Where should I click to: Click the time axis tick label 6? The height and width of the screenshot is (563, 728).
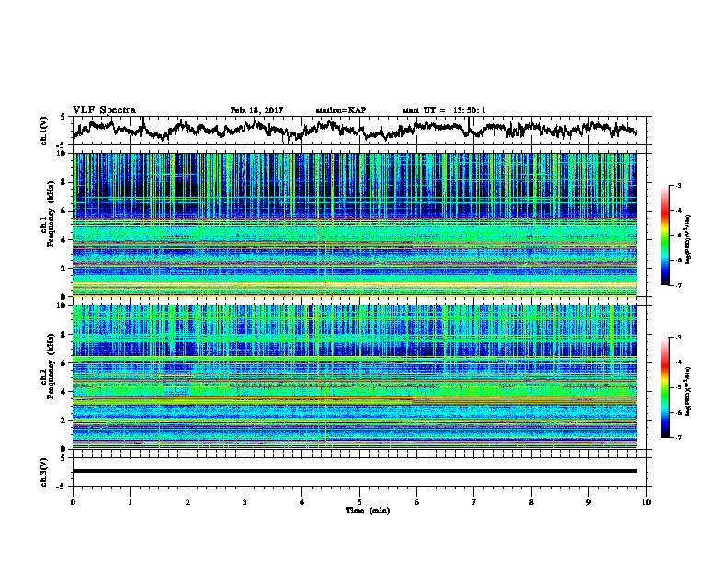click(417, 502)
